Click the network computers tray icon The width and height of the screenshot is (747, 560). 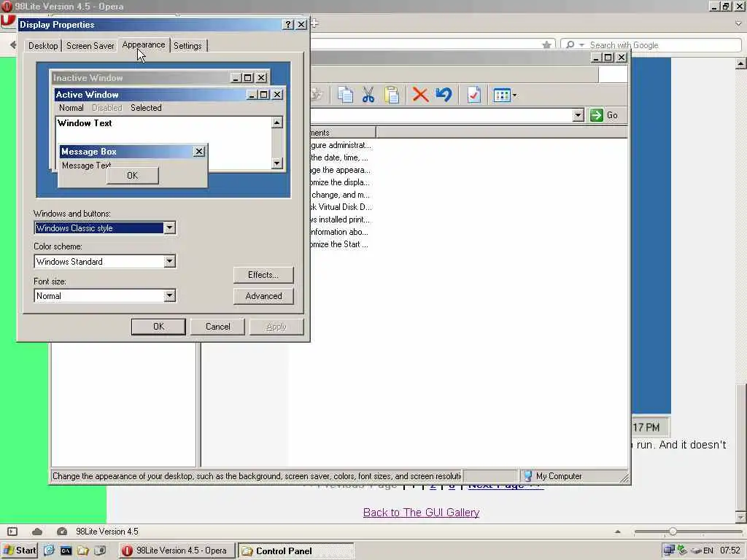pos(669,551)
